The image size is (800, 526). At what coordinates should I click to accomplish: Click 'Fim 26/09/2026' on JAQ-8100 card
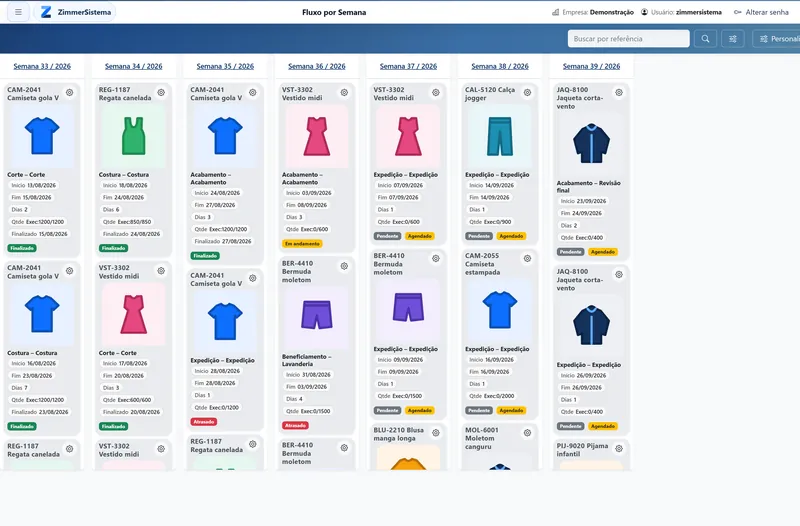pyautogui.click(x=583, y=388)
